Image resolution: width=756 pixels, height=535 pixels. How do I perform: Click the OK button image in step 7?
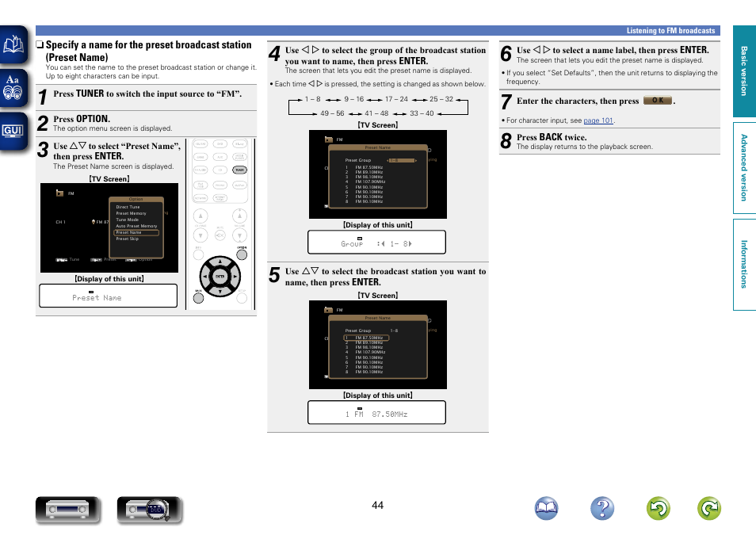(x=658, y=101)
